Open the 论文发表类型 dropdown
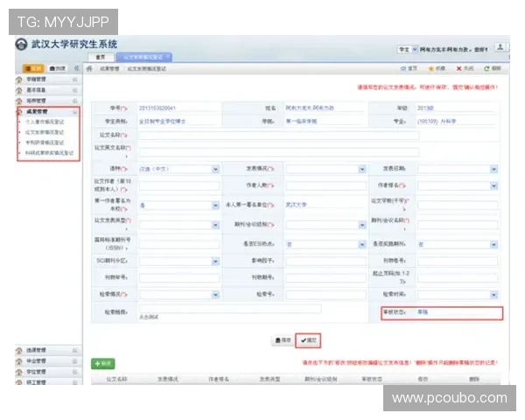This screenshot has height=420, width=525. point(215,225)
